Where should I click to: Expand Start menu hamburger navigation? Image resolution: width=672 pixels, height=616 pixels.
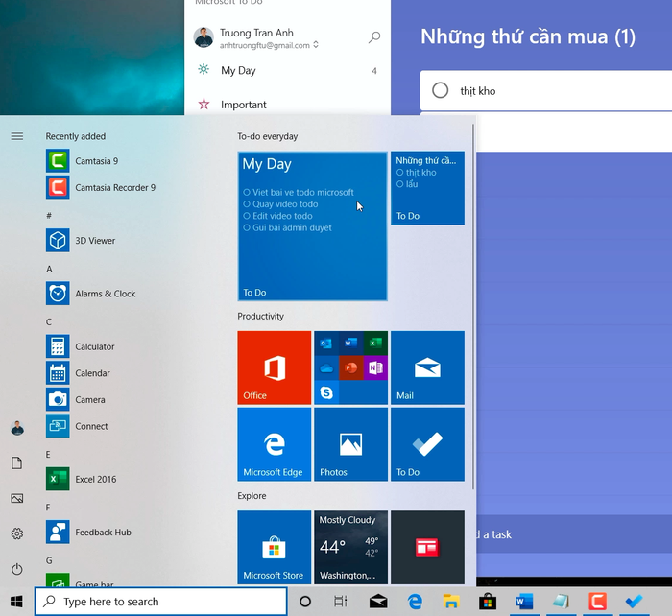17,136
